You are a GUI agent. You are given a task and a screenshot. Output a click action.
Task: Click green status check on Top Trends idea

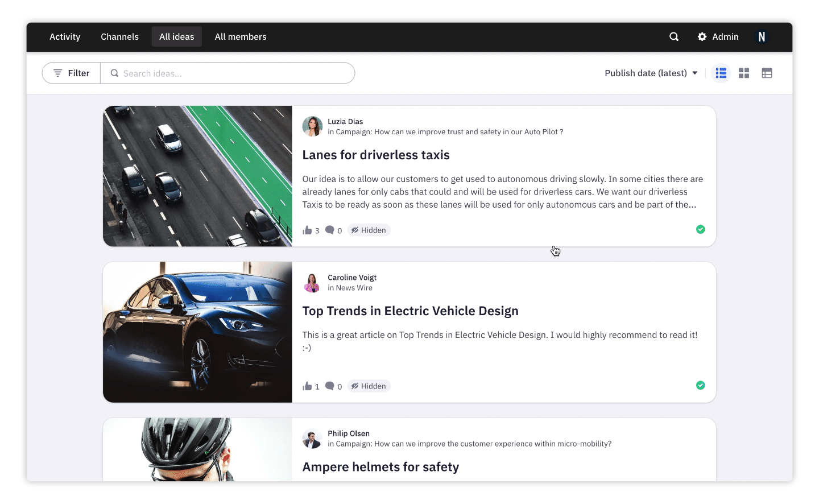point(701,385)
